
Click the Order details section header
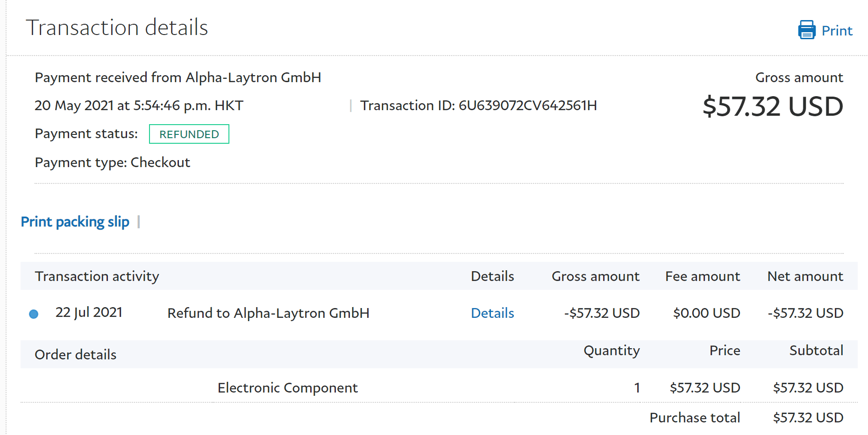pyautogui.click(x=76, y=355)
